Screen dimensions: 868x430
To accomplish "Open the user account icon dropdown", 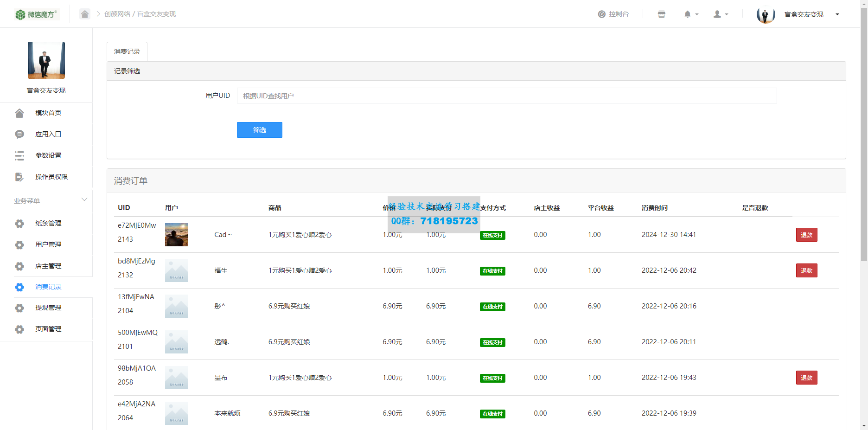I will pyautogui.click(x=720, y=14).
